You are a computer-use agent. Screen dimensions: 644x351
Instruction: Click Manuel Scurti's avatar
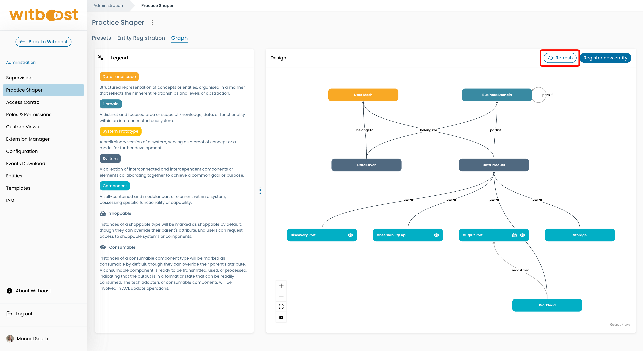[x=10, y=339]
